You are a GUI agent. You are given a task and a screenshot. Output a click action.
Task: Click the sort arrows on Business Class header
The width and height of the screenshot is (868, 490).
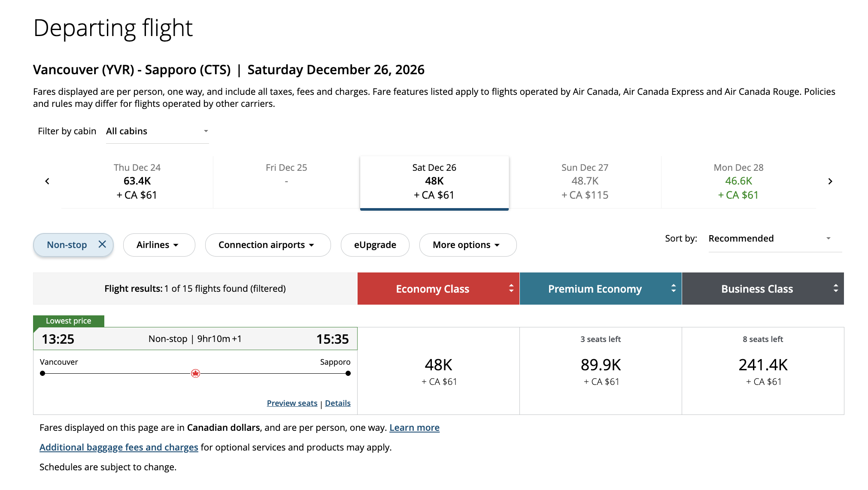click(x=835, y=288)
